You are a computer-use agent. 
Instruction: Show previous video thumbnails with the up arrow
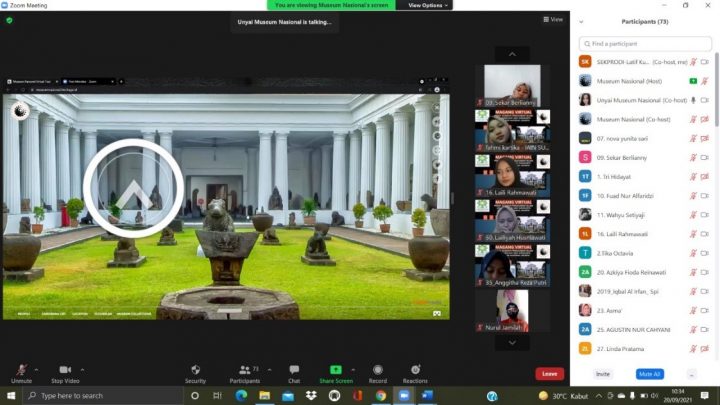(x=512, y=54)
